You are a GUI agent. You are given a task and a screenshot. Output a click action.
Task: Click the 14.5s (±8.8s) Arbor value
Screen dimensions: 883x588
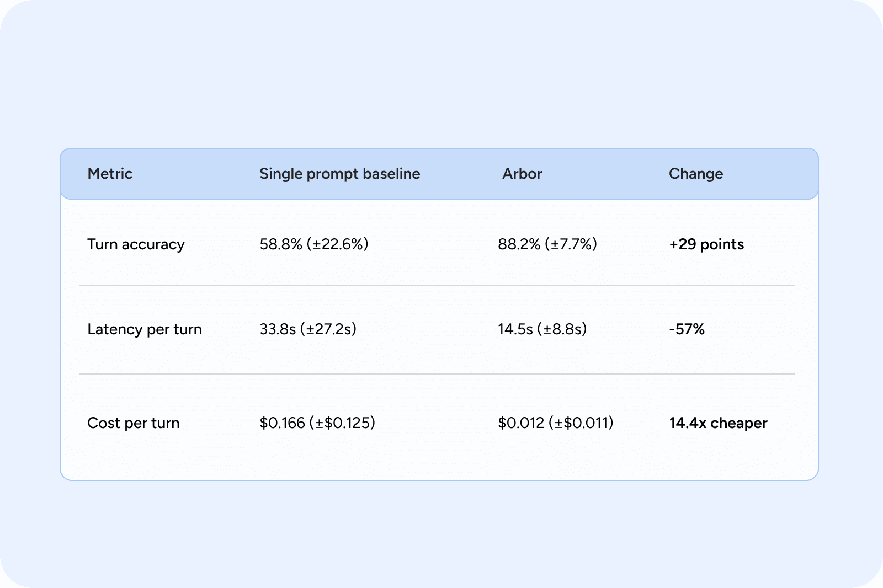[x=542, y=329]
